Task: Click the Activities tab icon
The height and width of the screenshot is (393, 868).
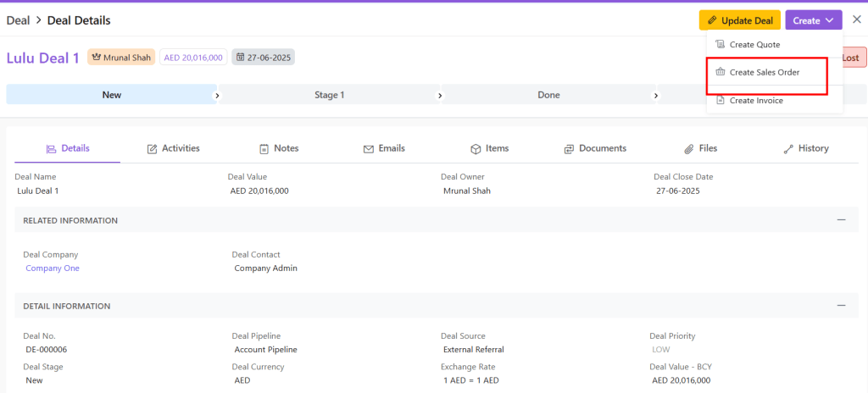Action: [x=153, y=149]
